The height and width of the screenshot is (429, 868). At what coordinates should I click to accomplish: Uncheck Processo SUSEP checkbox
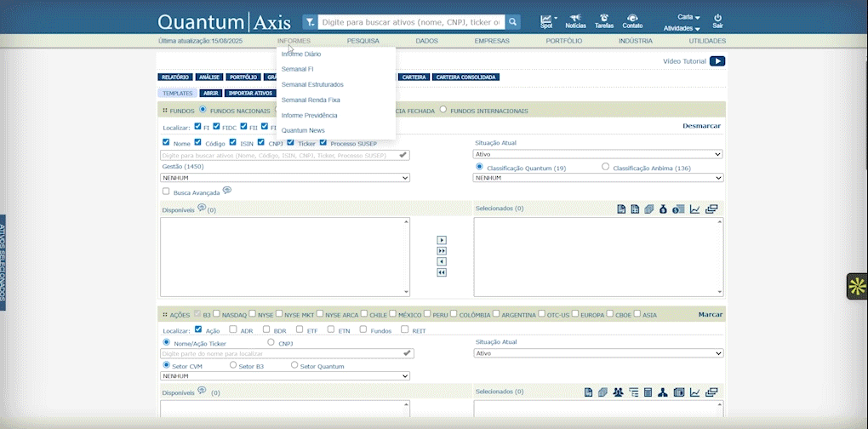pos(323,142)
